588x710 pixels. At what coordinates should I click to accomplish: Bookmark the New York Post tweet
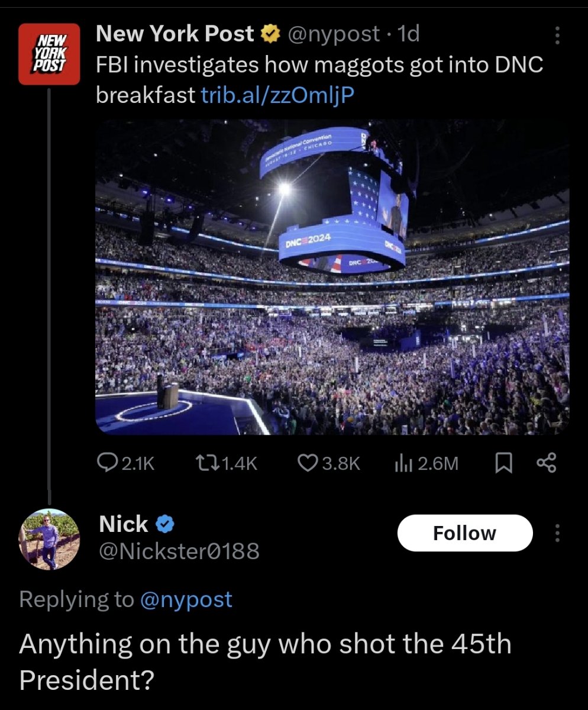point(502,463)
